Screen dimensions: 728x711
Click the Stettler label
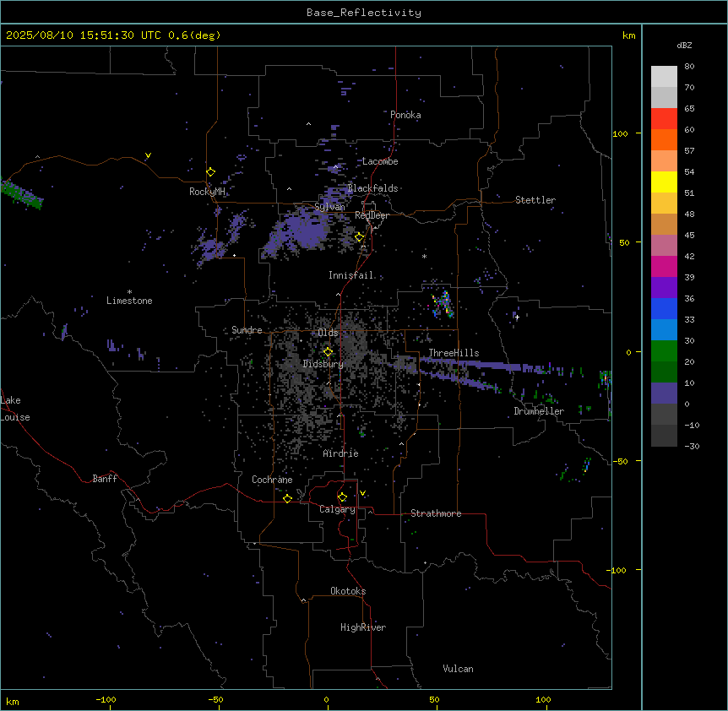pos(535,200)
